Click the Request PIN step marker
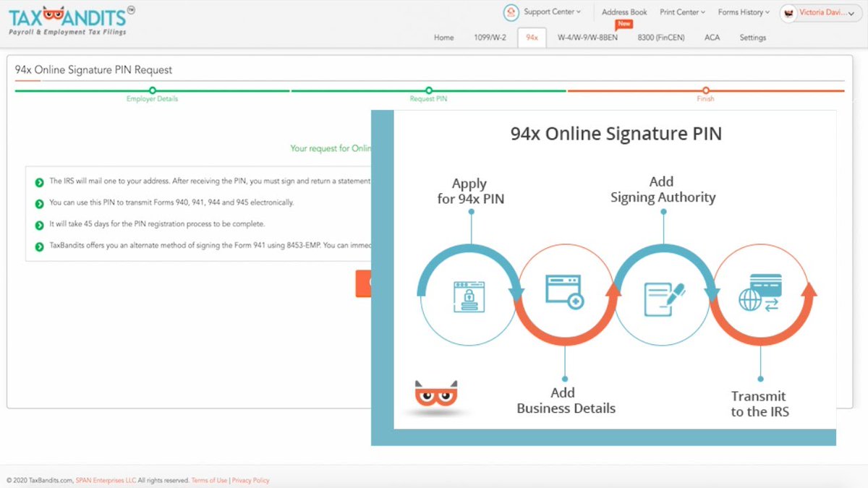The height and width of the screenshot is (488, 868). tap(428, 91)
